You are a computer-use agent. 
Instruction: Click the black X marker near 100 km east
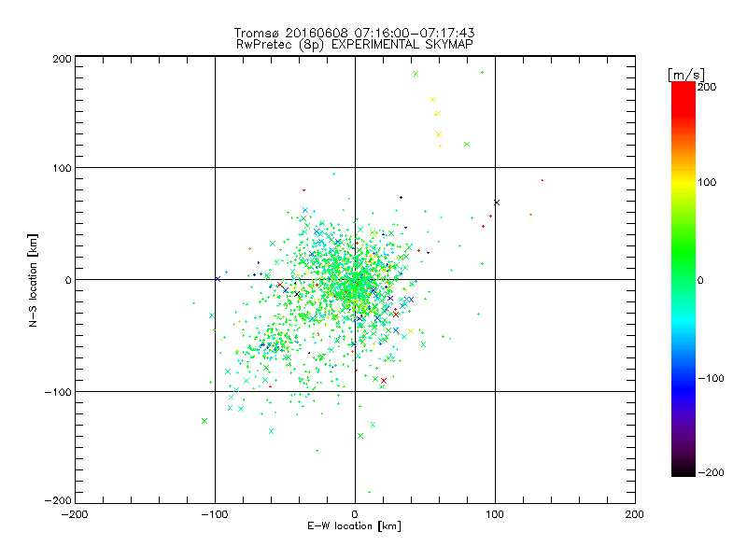click(497, 203)
